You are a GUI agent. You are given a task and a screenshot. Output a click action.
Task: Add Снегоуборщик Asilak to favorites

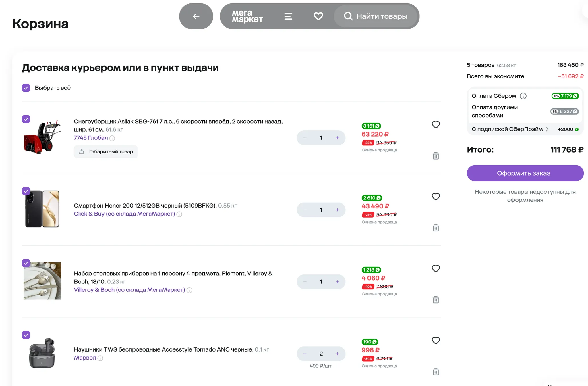(x=436, y=125)
